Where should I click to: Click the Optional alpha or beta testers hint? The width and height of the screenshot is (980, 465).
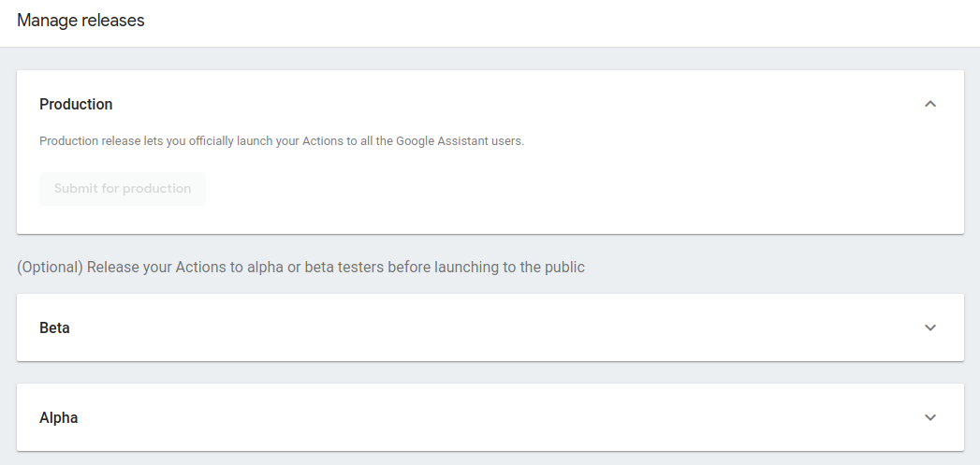click(x=300, y=268)
